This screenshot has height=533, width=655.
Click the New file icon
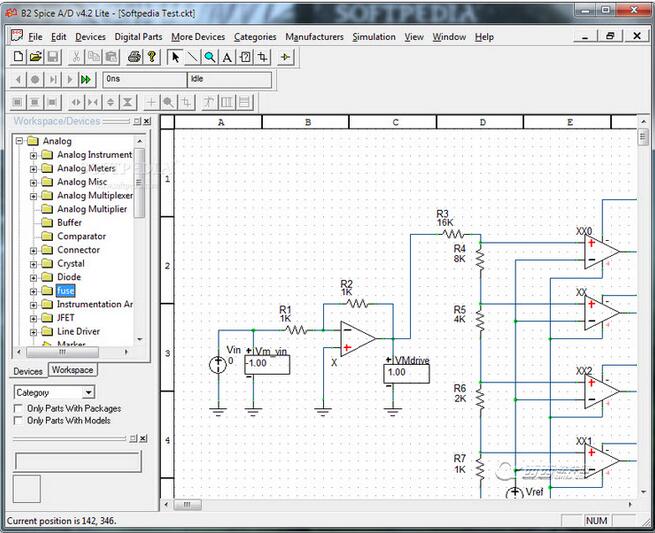point(17,57)
